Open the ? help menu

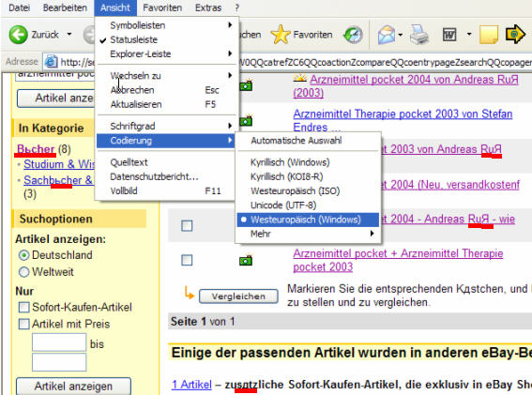pos(236,8)
